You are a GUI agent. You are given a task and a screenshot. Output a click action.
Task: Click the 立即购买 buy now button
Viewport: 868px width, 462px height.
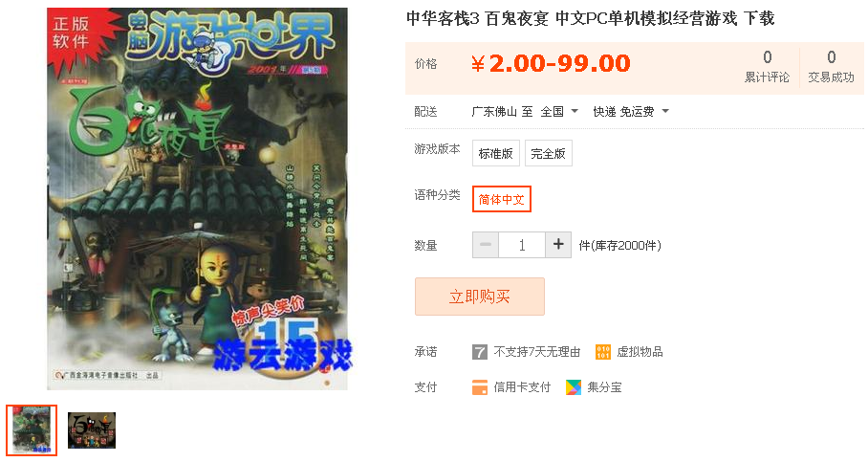[480, 297]
